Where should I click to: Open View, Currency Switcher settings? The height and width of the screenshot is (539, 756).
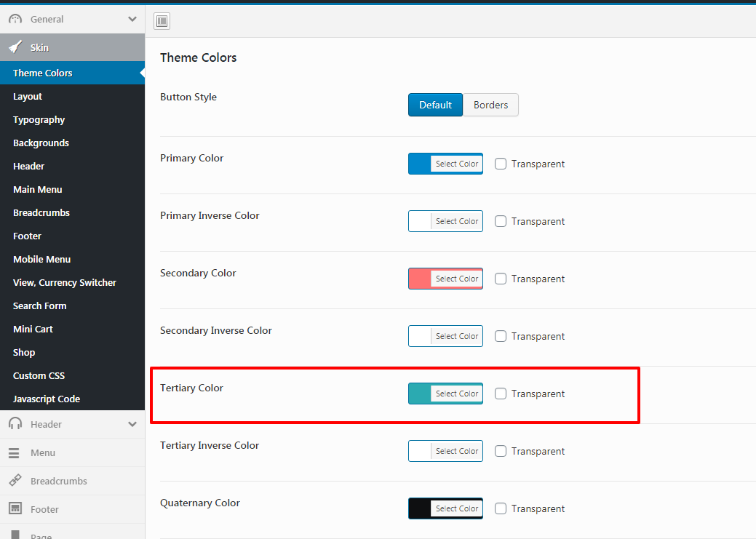(72, 282)
